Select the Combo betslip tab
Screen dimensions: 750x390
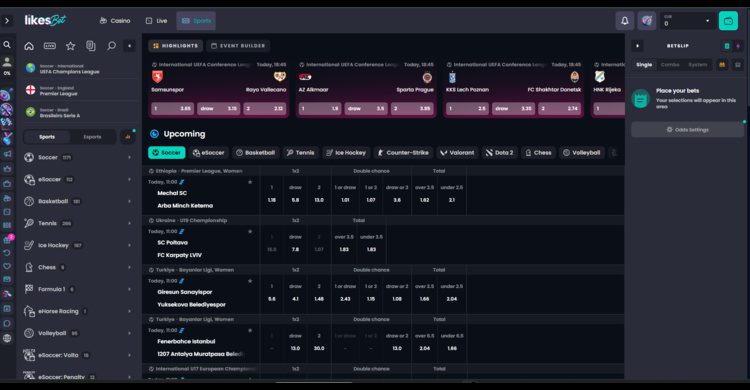pyautogui.click(x=670, y=65)
